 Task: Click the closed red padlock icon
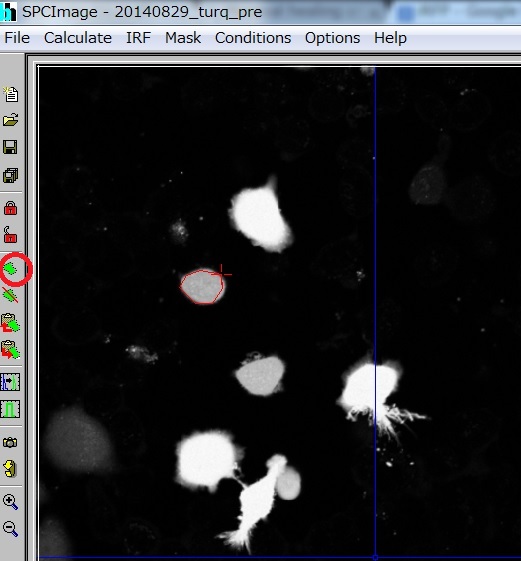click(10, 208)
